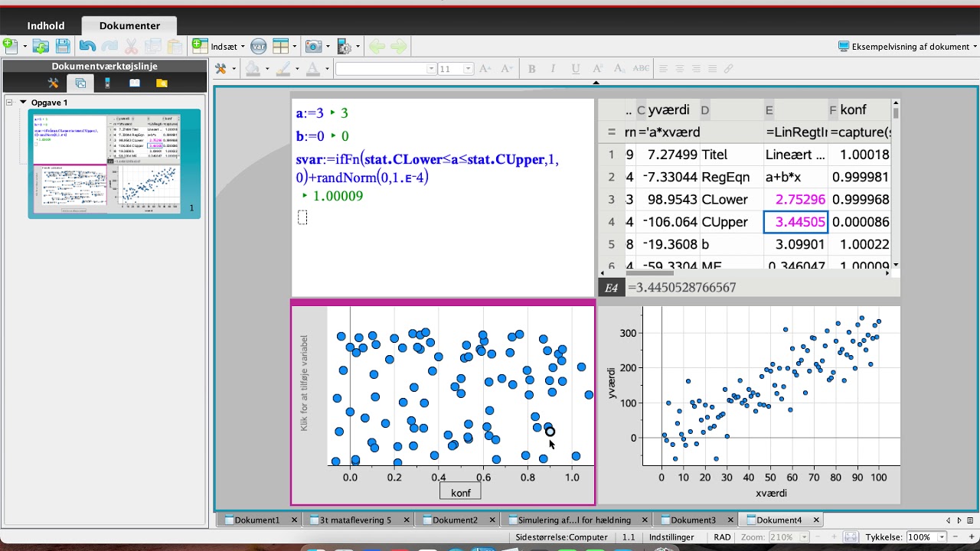Click the text color A icon
Screen dimensions: 980x551
312,69
